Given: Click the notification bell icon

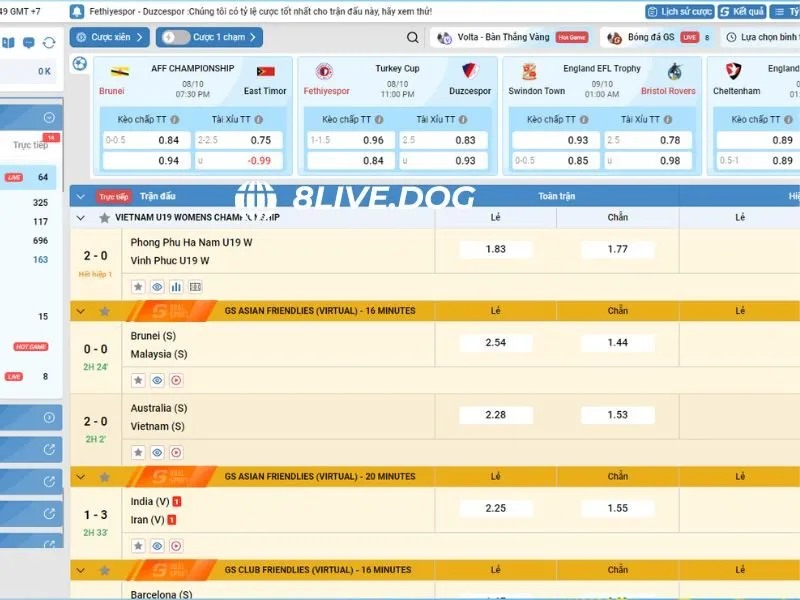Looking at the screenshot, I should (77, 11).
